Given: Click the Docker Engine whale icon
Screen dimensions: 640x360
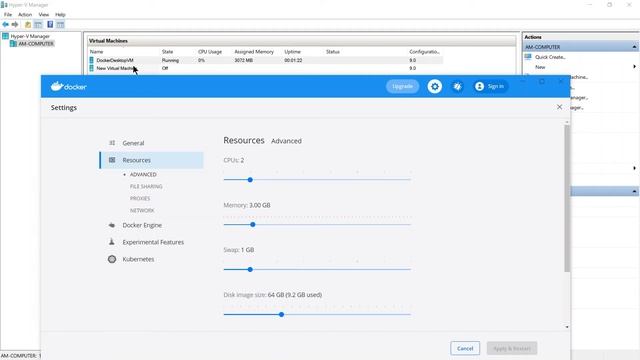Looking at the screenshot, I should 112,225.
